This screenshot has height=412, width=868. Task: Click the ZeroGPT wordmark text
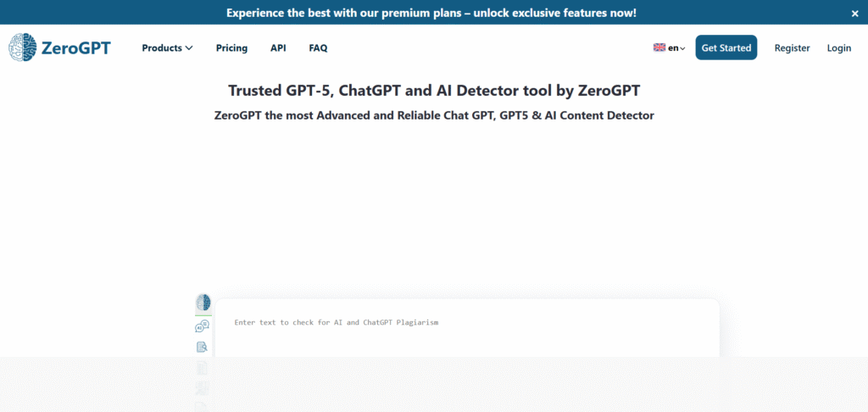click(x=75, y=48)
